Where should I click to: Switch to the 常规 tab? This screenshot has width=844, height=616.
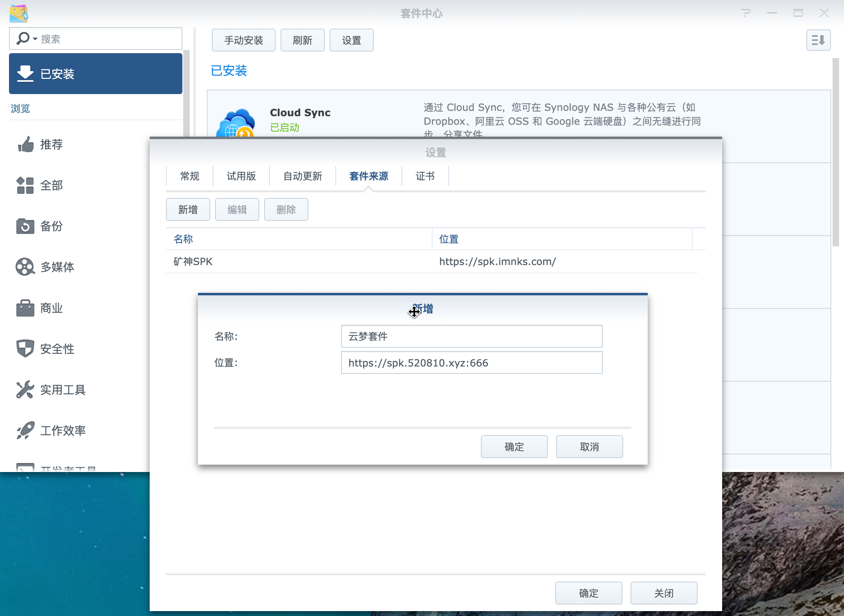coord(190,176)
